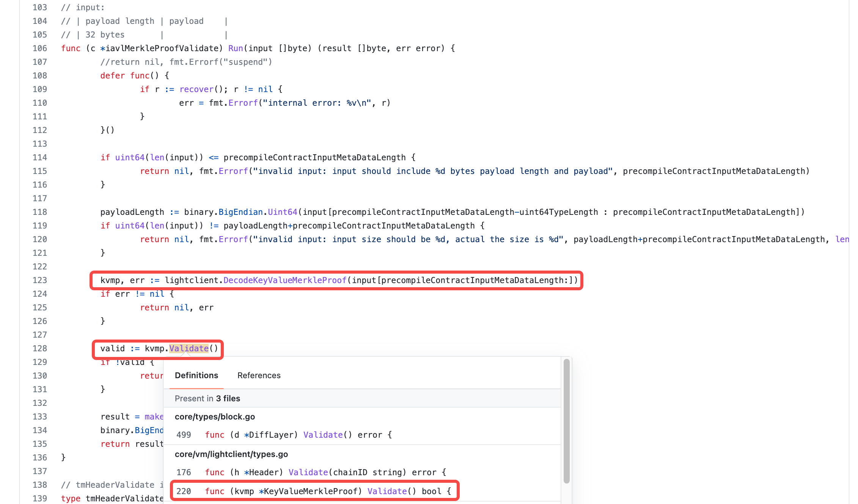
Task: Click the Uint64 symbol on line 118
Action: tap(282, 212)
